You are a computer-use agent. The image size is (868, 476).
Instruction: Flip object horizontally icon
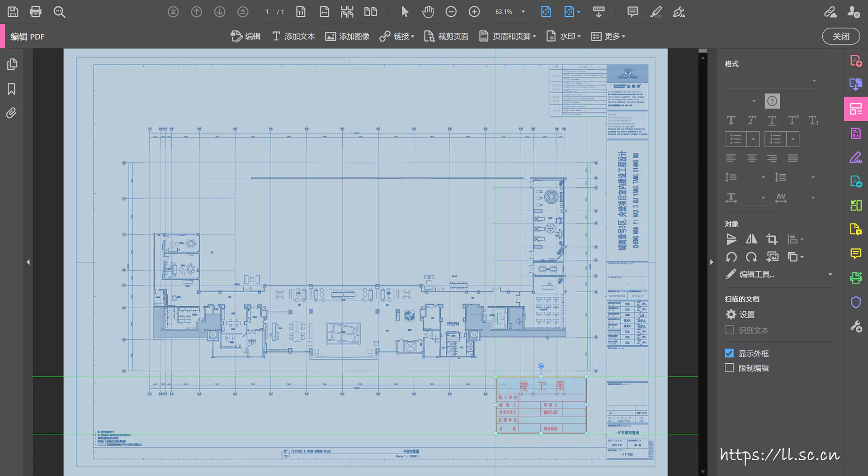751,239
